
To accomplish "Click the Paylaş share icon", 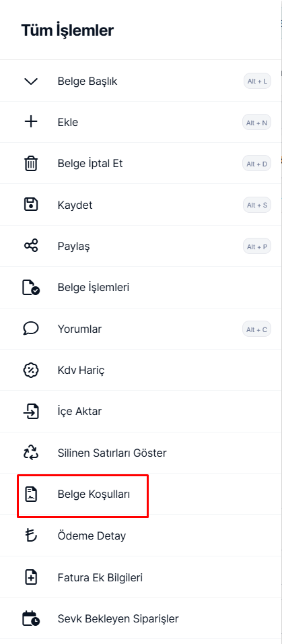I will point(31,246).
